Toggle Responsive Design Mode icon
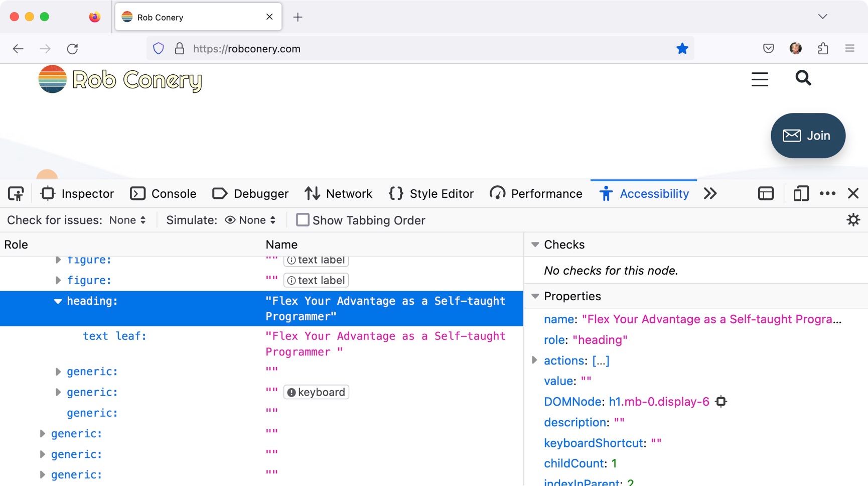 801,194
